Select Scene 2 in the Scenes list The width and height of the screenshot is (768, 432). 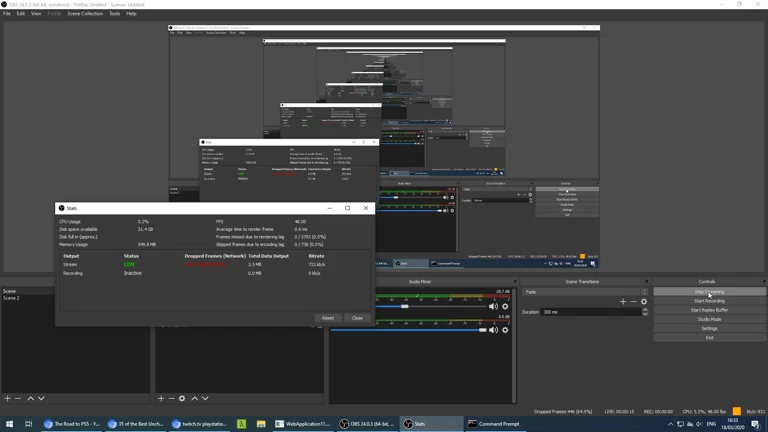tap(11, 298)
